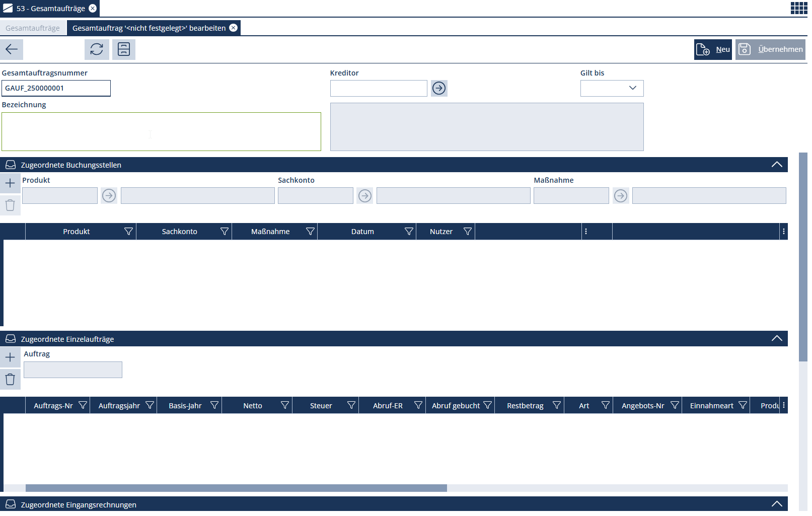812x516 pixels.
Task: Delete Einzelauftrag with trash icon
Action: coord(10,379)
